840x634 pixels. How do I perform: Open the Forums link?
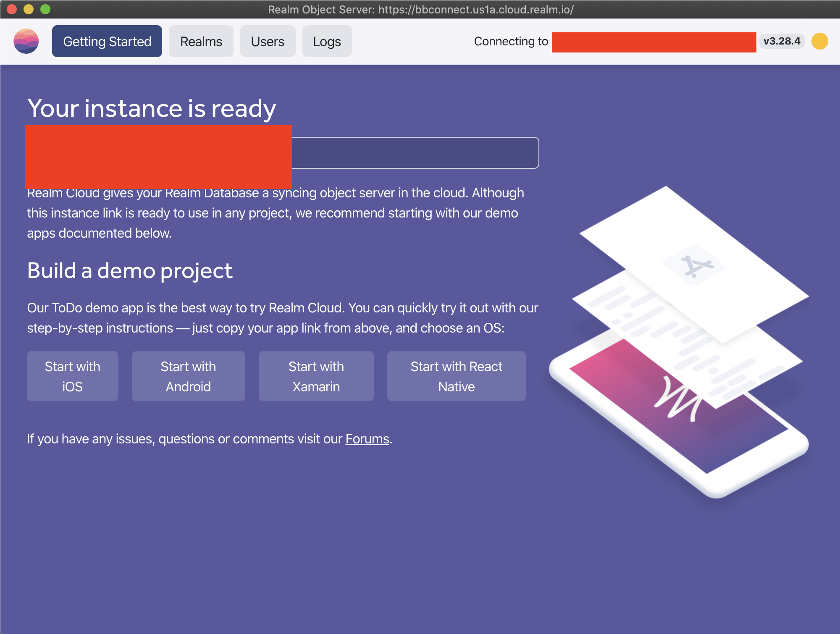367,439
